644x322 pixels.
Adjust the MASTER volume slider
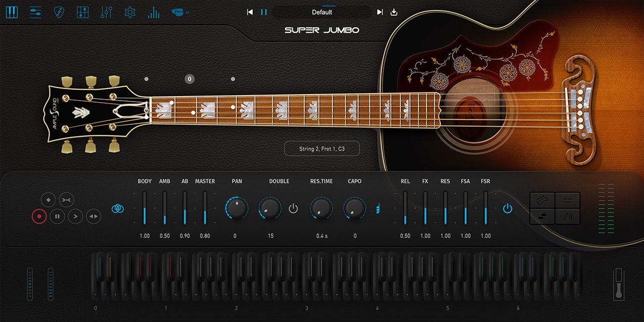coord(205,208)
